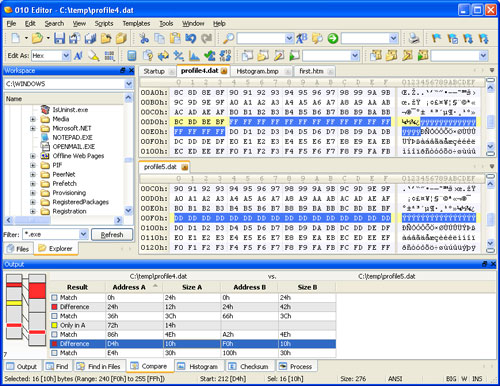
Task: Open the Templates menu
Action: click(136, 24)
